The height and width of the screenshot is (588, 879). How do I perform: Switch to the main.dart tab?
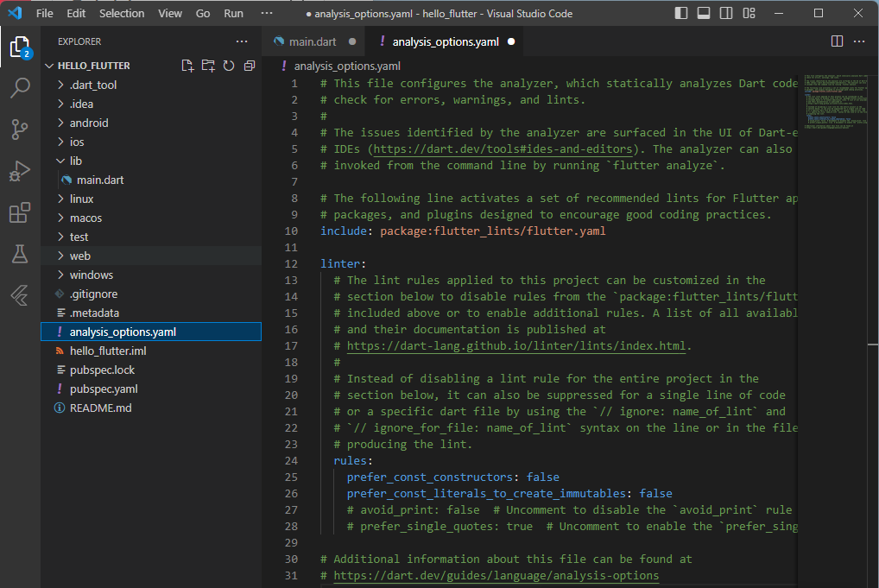tap(313, 41)
